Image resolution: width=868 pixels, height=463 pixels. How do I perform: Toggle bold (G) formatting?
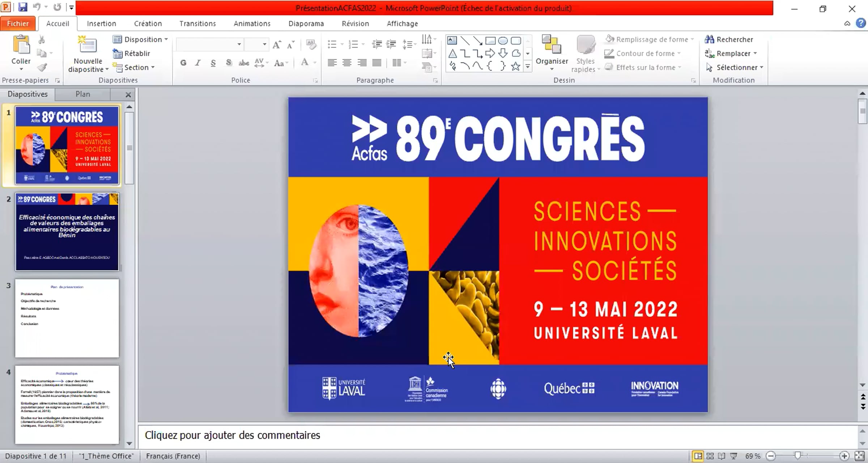pos(183,63)
